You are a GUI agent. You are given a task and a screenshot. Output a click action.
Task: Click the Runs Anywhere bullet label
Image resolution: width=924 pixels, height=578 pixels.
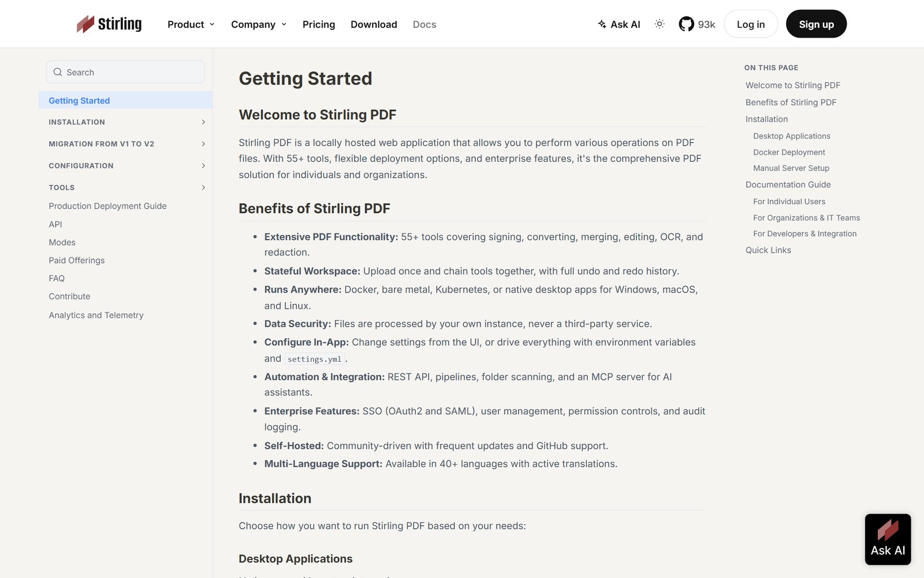(303, 290)
